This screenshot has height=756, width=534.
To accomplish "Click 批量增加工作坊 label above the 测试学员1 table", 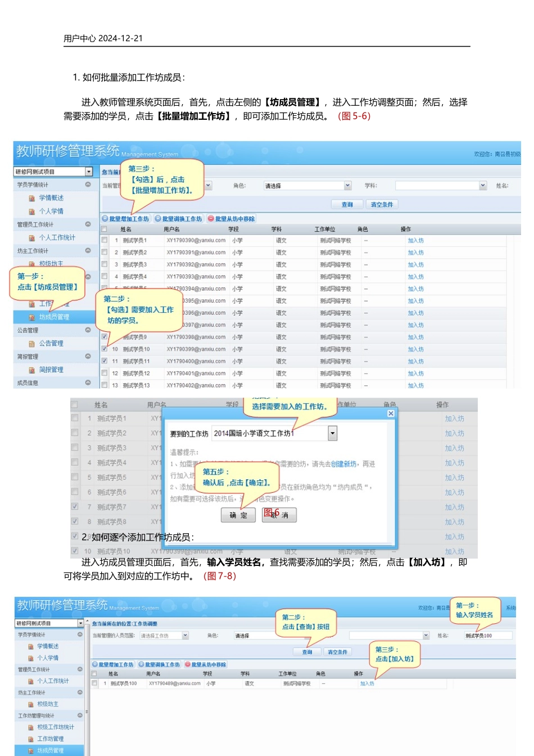I will 129,219.
